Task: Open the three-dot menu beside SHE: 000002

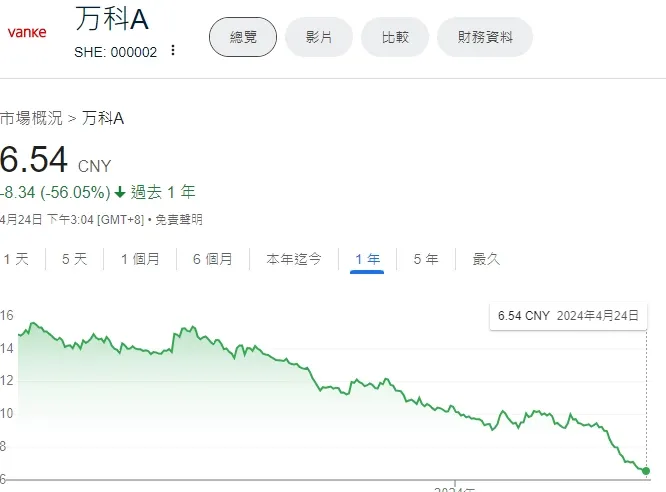Action: coord(173,51)
